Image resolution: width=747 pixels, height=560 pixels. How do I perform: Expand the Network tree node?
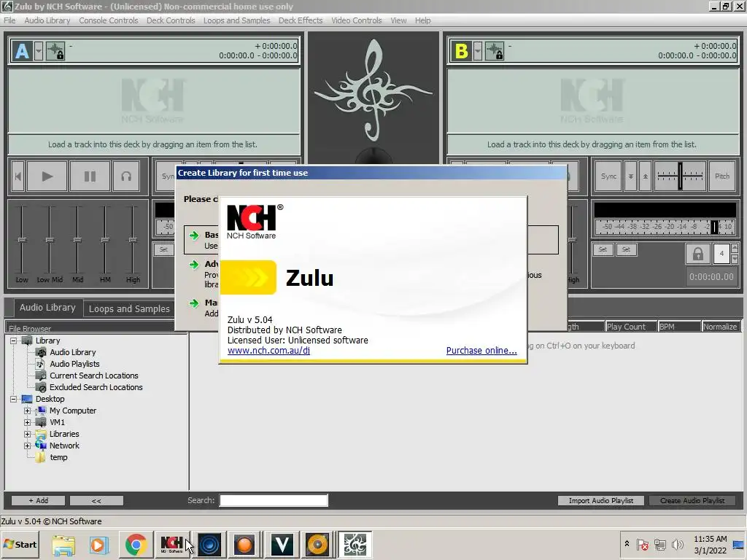(27, 446)
